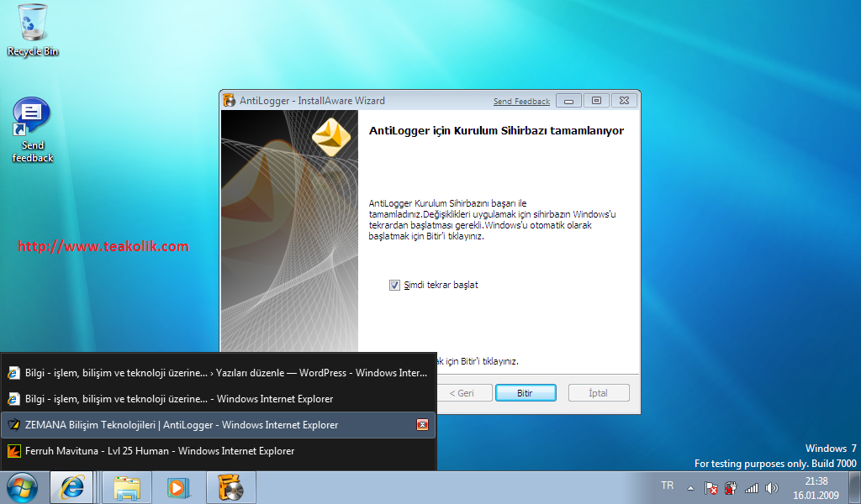Switch to 'Ferruh Mavituna - Lvl 25 Human' window
This screenshot has height=504, width=861.
point(219,451)
